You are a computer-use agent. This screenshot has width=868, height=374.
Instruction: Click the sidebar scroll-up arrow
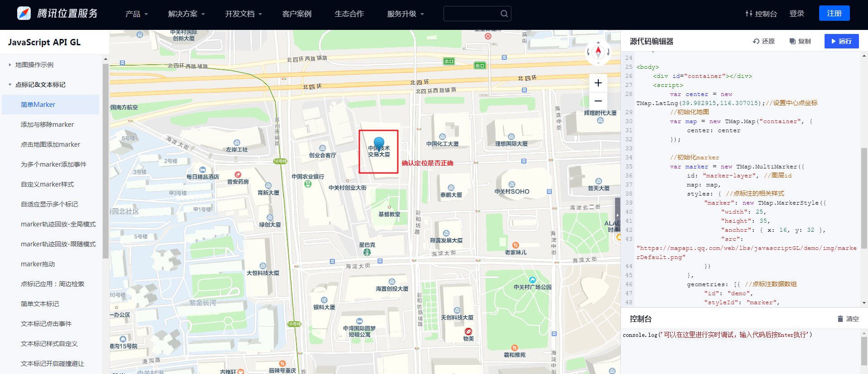(x=105, y=59)
